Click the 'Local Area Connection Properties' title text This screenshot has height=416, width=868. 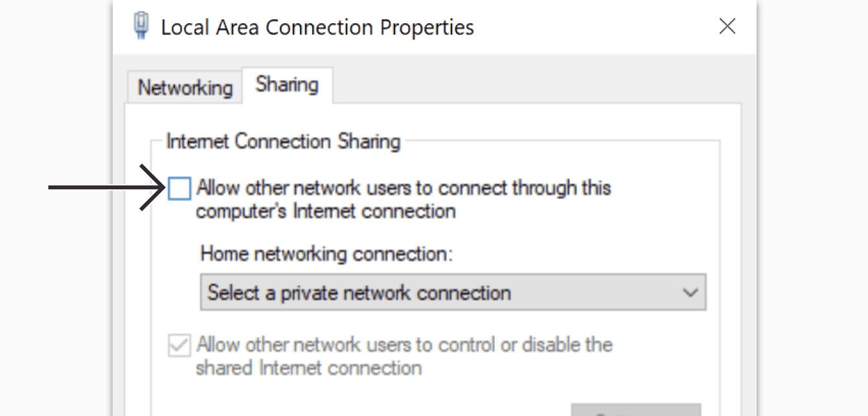(317, 27)
